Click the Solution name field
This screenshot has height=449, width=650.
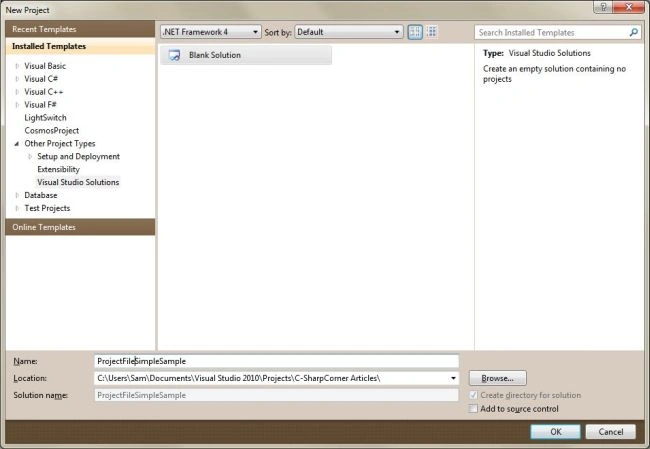pos(276,395)
